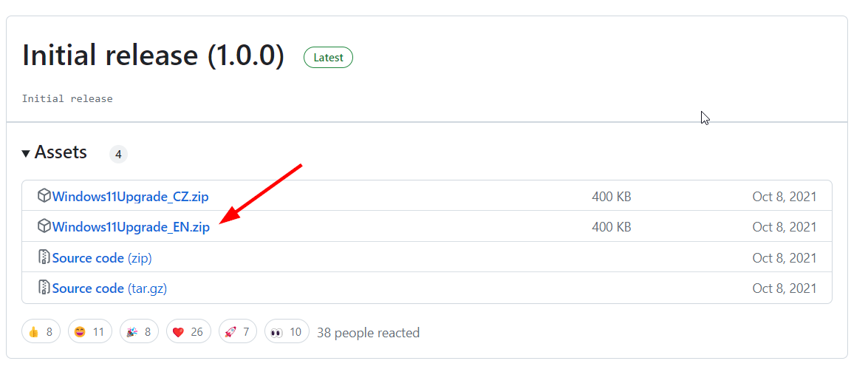Click the archive icon beside Source code (tar.gz)
The width and height of the screenshot is (868, 375).
(44, 288)
